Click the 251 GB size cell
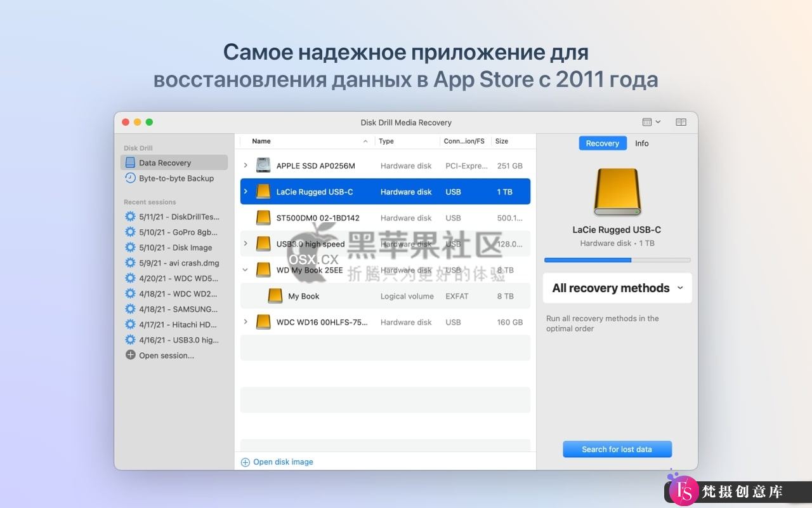812x508 pixels. (510, 166)
